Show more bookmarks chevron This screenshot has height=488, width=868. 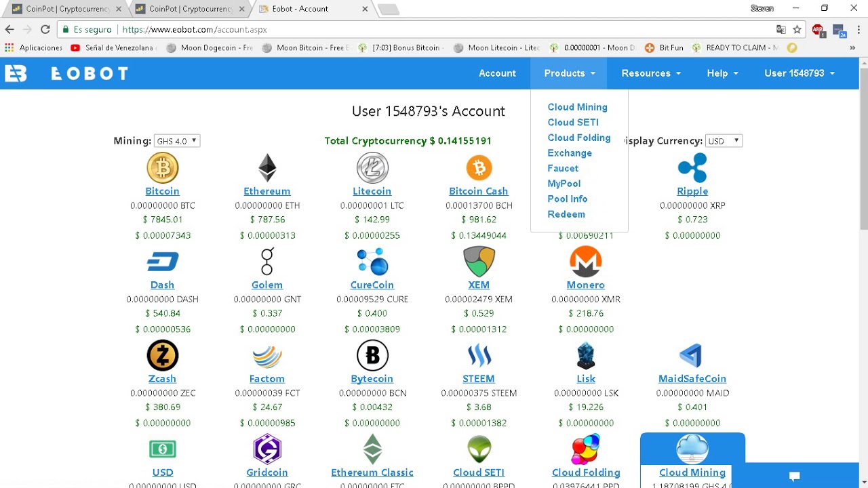click(x=852, y=48)
